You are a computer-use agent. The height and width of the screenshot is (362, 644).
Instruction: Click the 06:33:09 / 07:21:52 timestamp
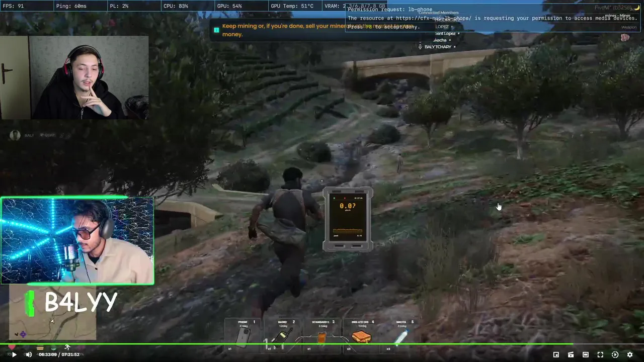click(59, 354)
